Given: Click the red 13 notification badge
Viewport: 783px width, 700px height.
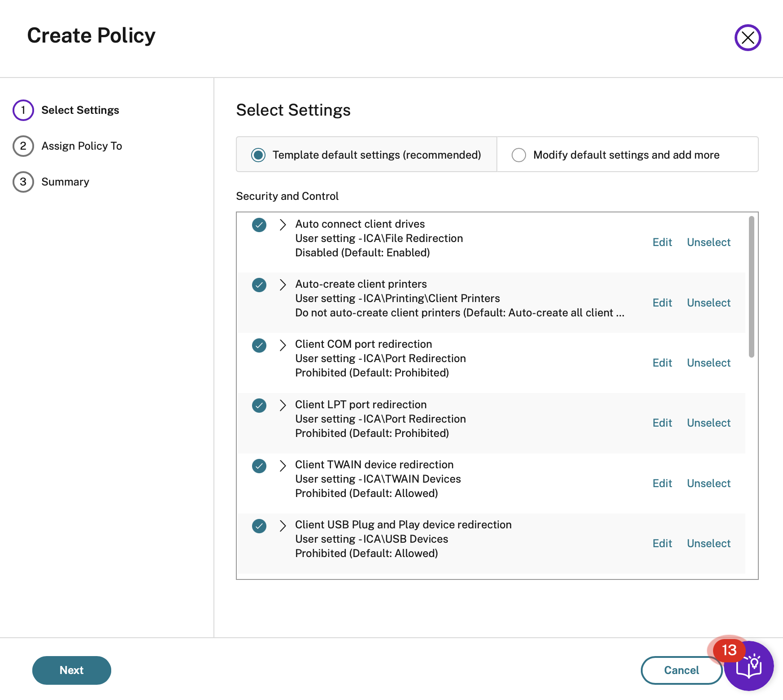Looking at the screenshot, I should 729,650.
